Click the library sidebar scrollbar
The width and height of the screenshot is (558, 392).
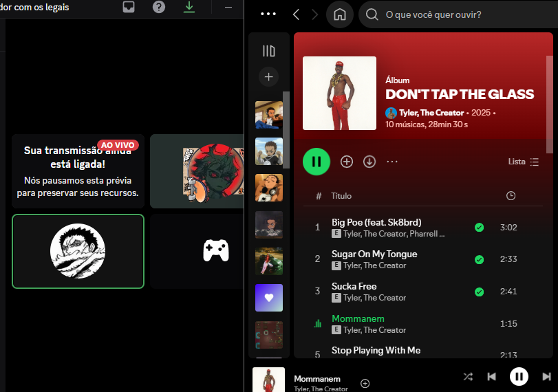(286, 130)
